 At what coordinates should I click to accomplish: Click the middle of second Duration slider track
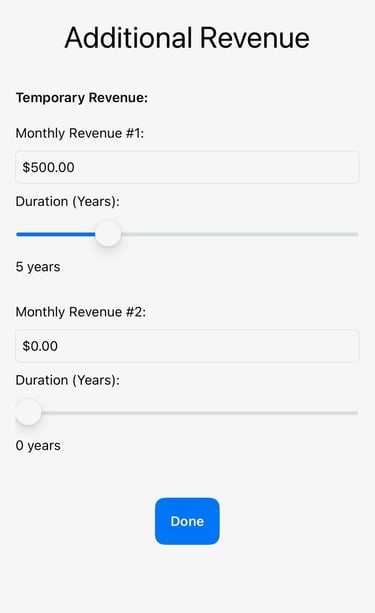187,413
